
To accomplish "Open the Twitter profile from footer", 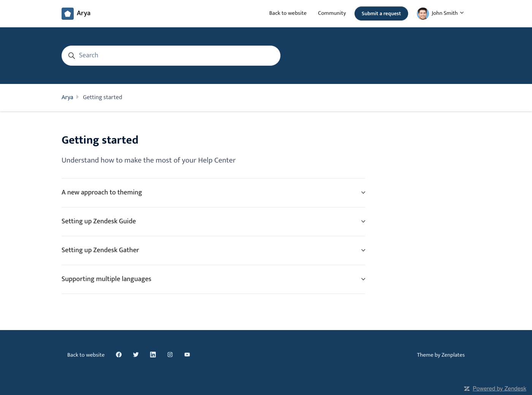I will point(136,355).
